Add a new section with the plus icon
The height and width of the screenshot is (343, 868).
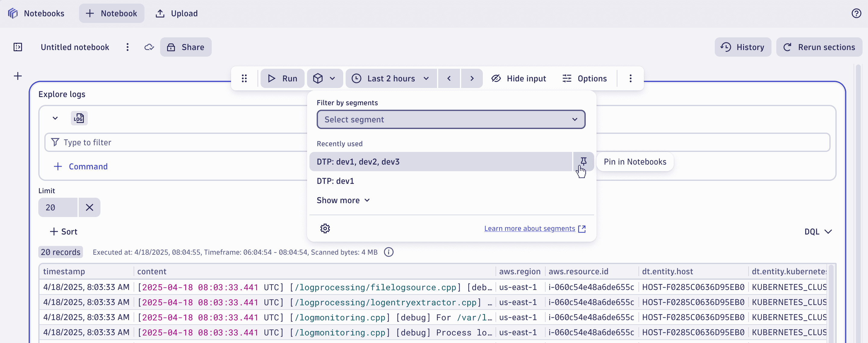click(x=18, y=76)
